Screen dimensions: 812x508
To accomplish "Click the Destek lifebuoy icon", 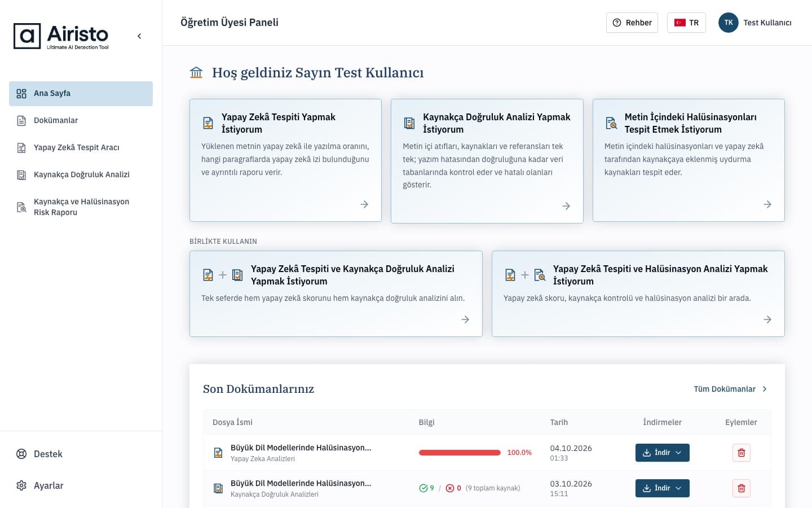I will (21, 454).
